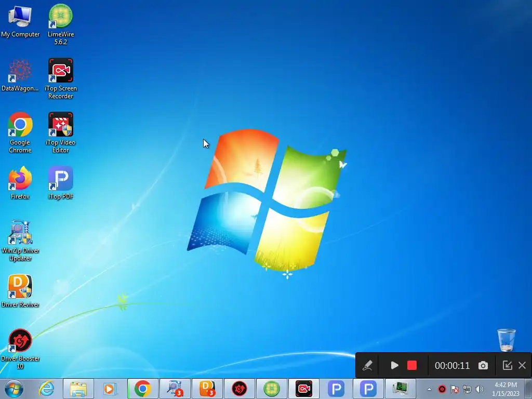Select the Driver Reviver desktop shortcut
Viewport: 532px width, 399px height.
20,291
